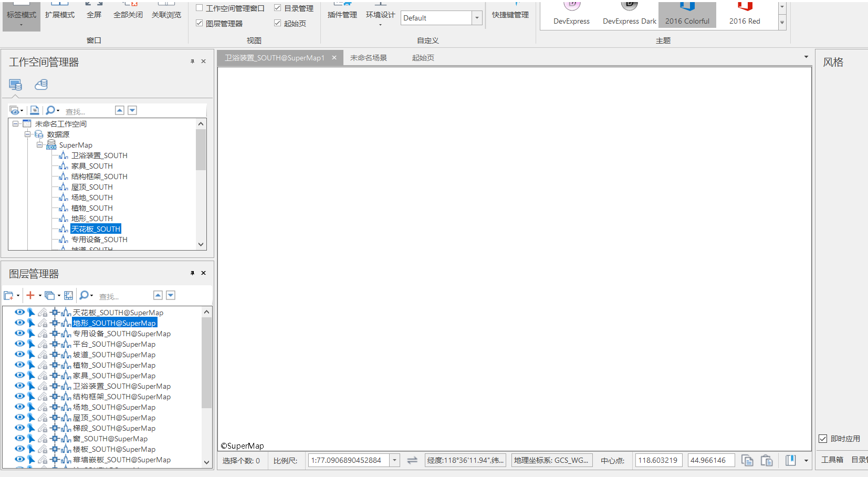Select the 2016 Red theme
The width and height of the screenshot is (868, 477).
[x=745, y=14]
